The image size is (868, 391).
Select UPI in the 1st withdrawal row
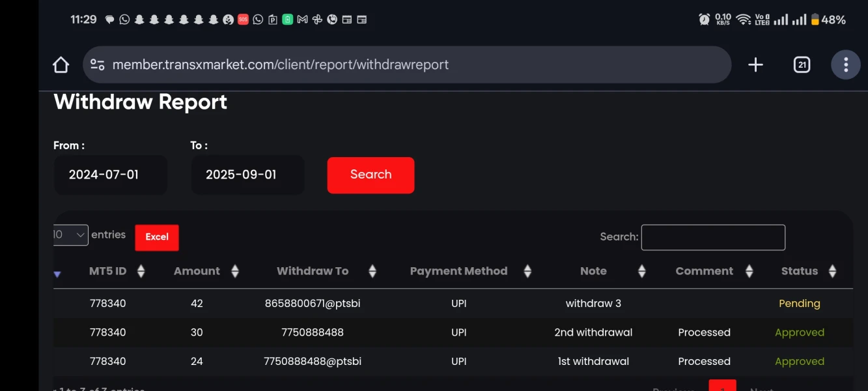click(x=459, y=361)
